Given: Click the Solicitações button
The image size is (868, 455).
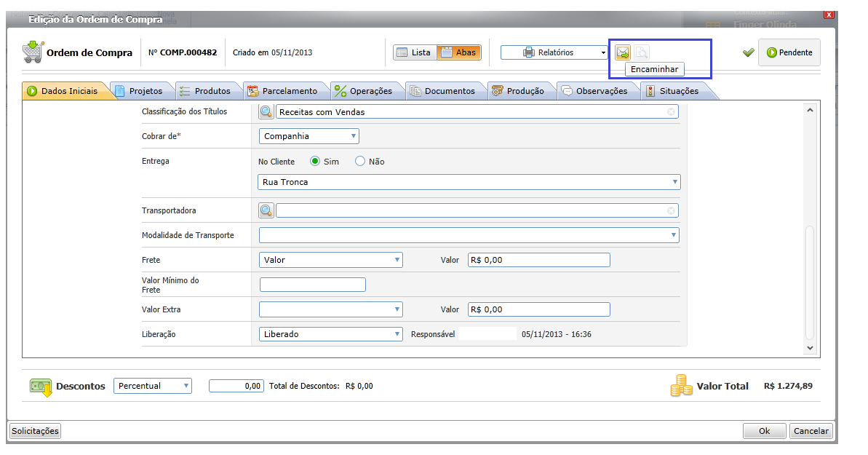Looking at the screenshot, I should (36, 431).
